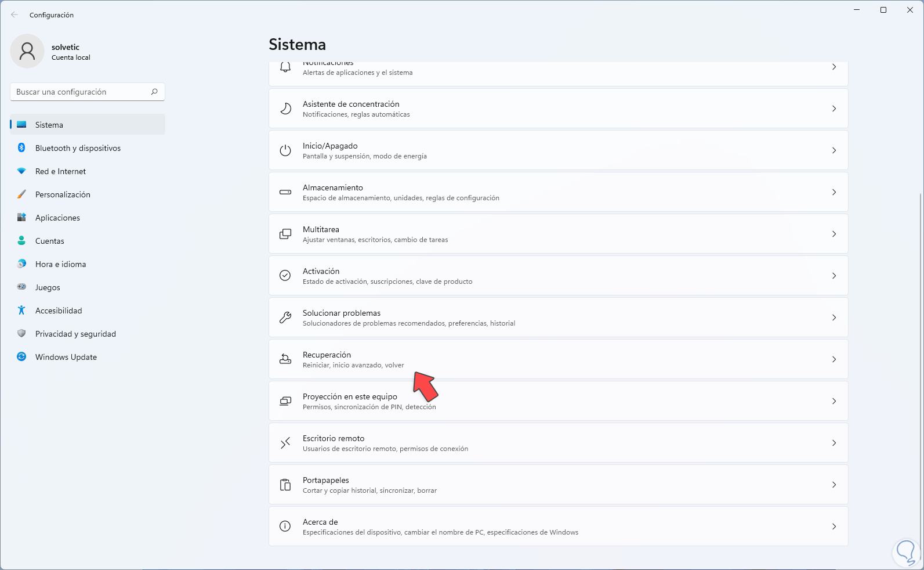924x570 pixels.
Task: Expand the Multitarea chevron arrow
Action: [x=834, y=234]
